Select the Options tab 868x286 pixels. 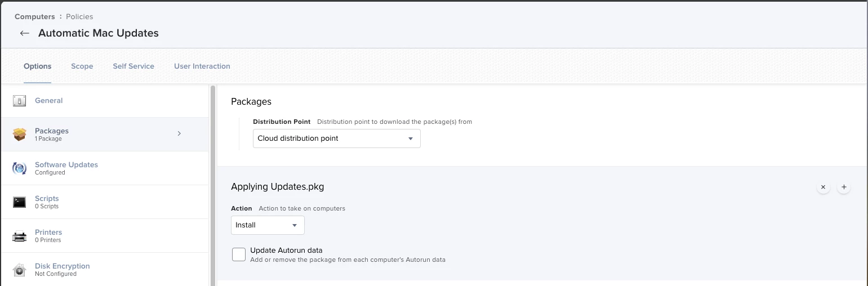click(37, 66)
